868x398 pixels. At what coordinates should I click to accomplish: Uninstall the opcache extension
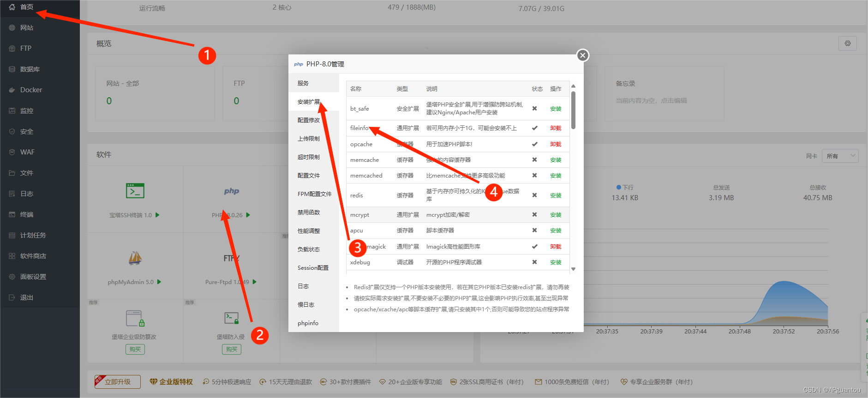(556, 144)
